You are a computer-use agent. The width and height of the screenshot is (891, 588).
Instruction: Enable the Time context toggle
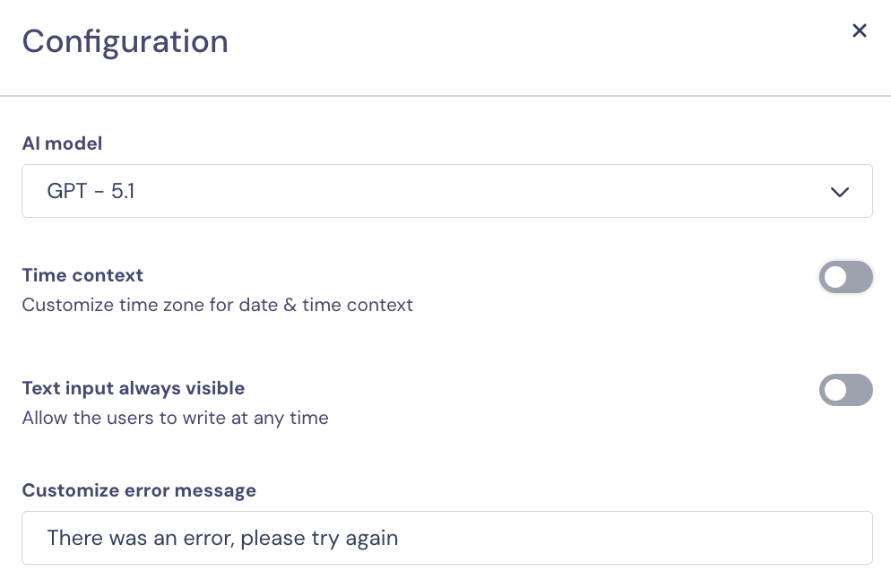click(x=845, y=277)
